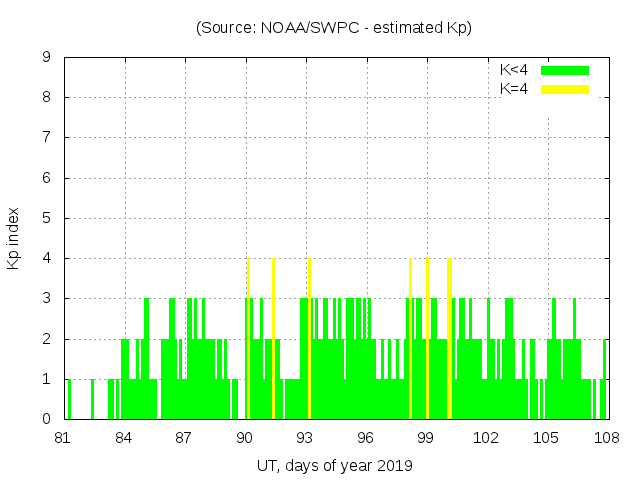Click the 108 tick label on day axis
The height and width of the screenshot is (480, 640).
coord(607,437)
